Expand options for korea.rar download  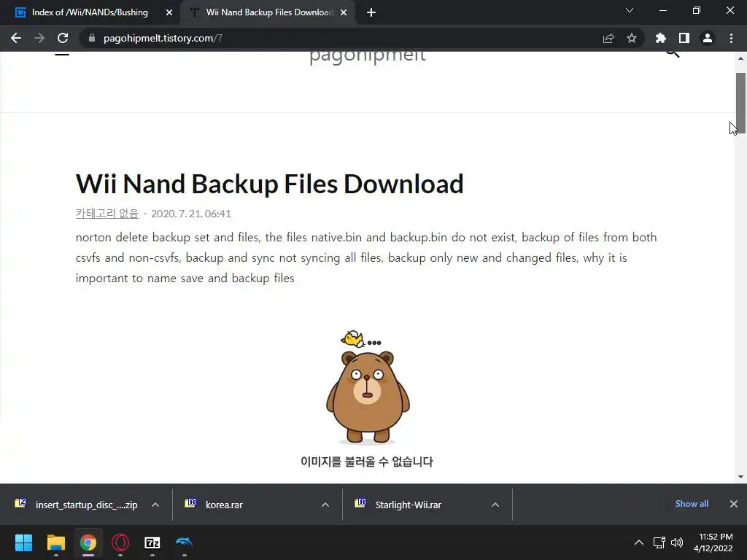coord(325,505)
